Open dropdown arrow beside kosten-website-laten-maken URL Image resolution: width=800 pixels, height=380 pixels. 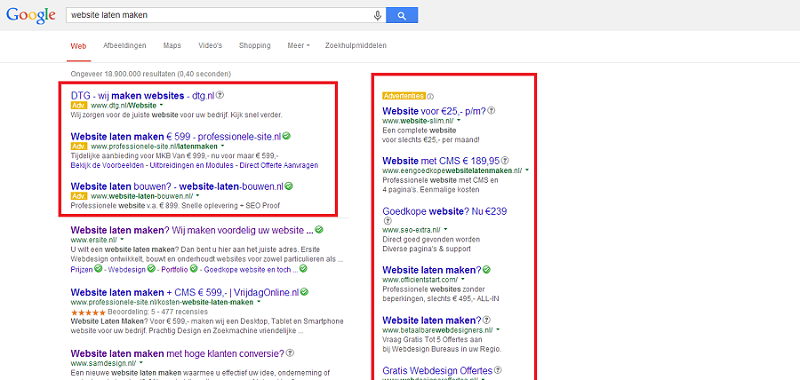pyautogui.click(x=259, y=302)
